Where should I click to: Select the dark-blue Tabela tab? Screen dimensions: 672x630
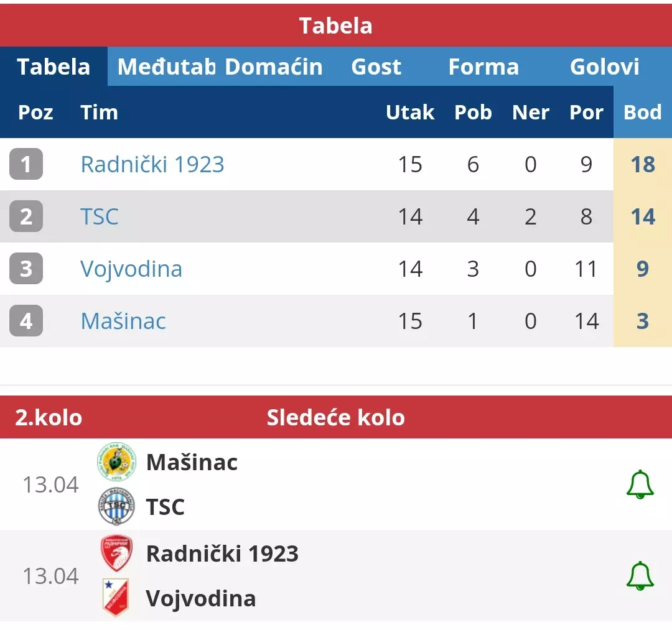click(x=54, y=67)
